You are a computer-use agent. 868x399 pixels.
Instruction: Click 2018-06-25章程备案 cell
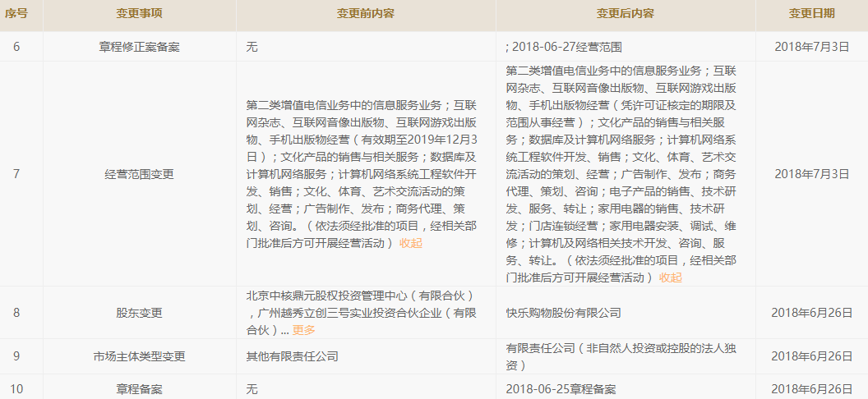pyautogui.click(x=561, y=389)
